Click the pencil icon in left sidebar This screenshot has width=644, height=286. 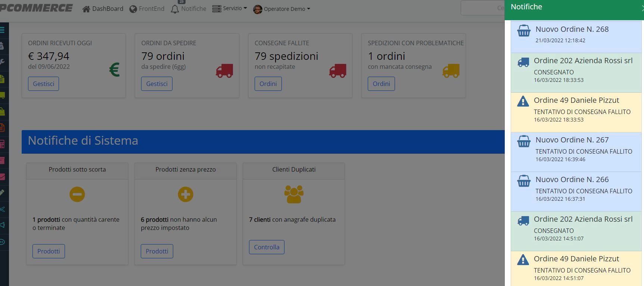pos(2,193)
